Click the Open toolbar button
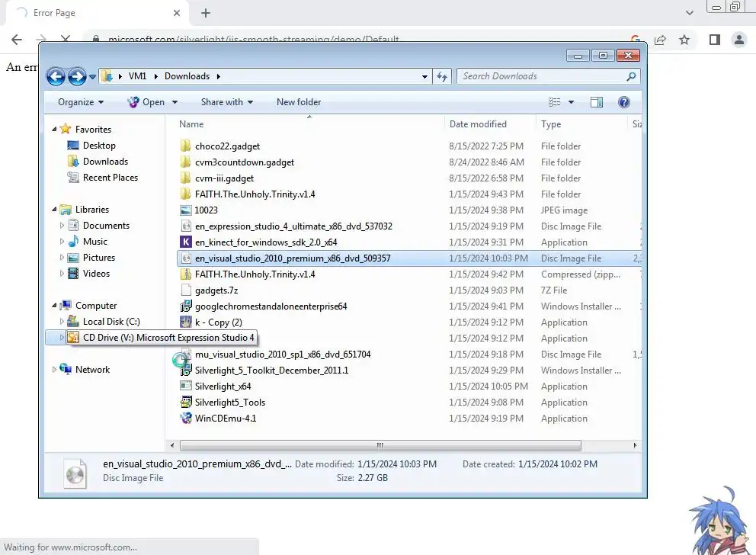 coord(146,102)
